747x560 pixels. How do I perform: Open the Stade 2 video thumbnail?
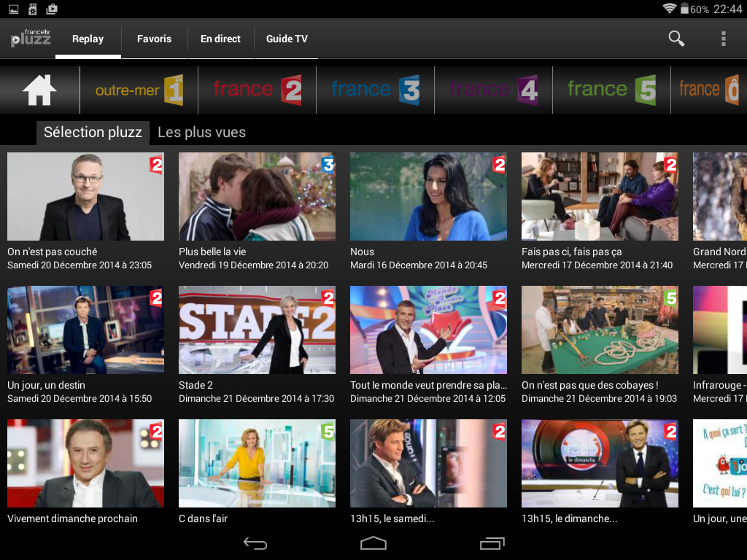(x=257, y=330)
